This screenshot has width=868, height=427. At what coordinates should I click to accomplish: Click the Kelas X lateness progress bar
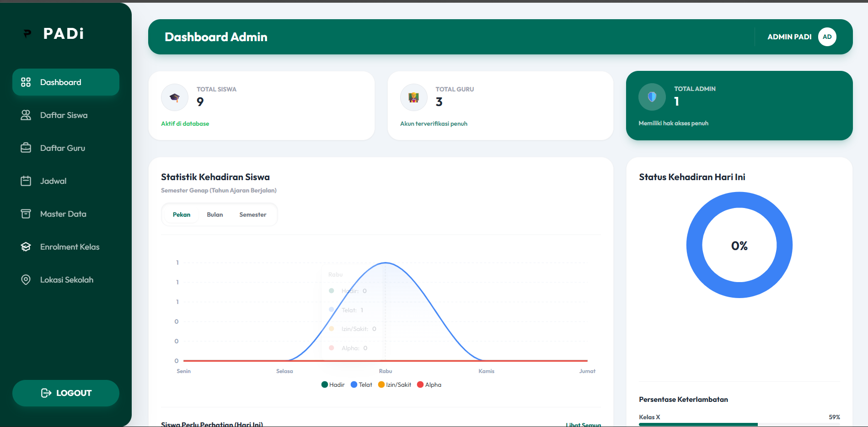click(x=739, y=425)
